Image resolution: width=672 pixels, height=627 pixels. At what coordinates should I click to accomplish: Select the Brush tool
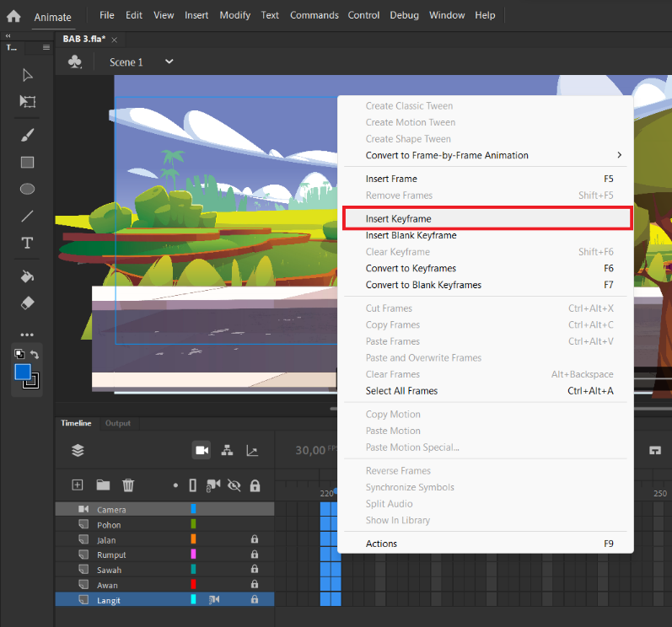pyautogui.click(x=28, y=136)
